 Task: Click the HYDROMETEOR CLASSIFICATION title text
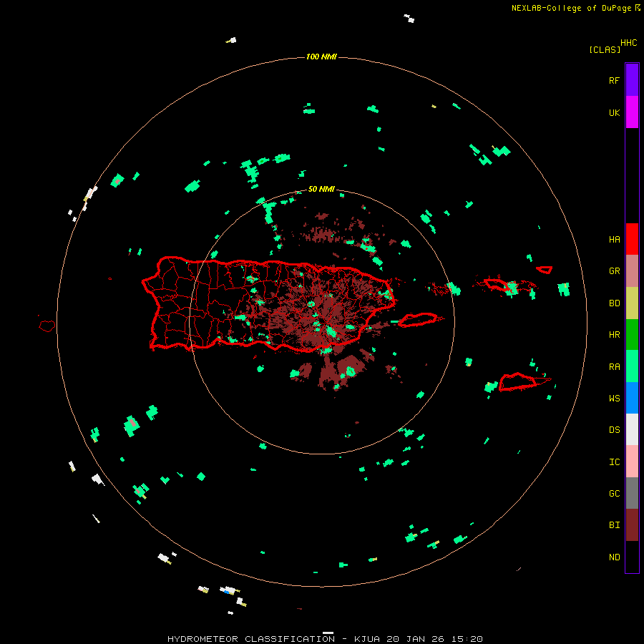[x=251, y=639]
